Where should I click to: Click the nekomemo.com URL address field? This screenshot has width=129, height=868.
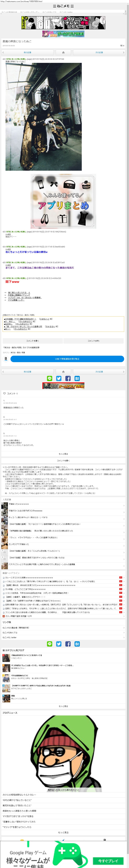click(x=22, y=1)
